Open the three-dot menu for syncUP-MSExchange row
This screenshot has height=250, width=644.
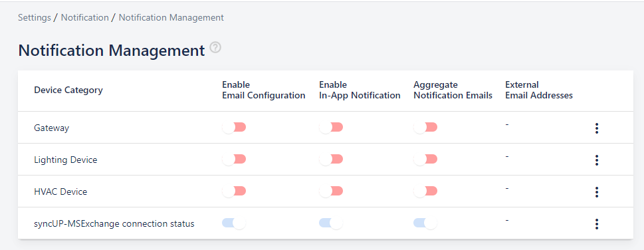[x=596, y=224]
